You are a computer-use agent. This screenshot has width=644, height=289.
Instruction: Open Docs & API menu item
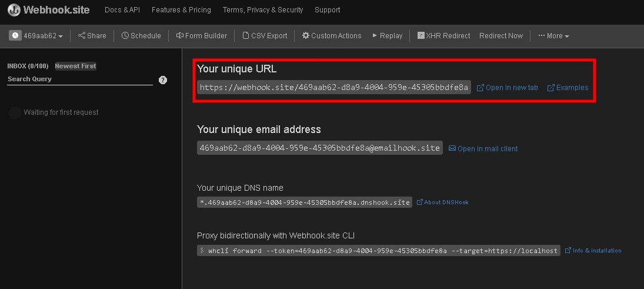click(122, 10)
